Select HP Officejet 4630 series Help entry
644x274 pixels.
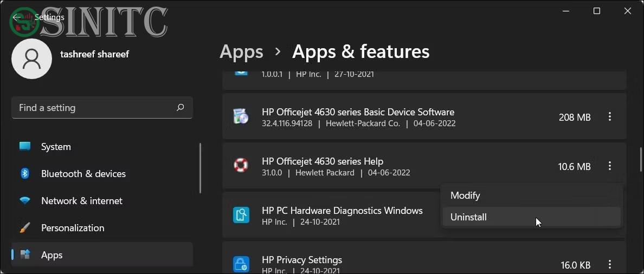click(x=424, y=166)
